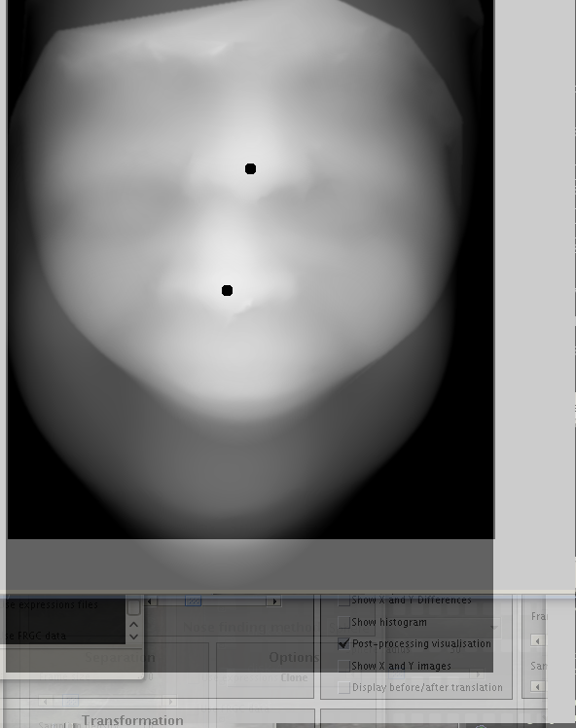
Task: Click down arrow beside FRGC data list
Action: (x=133, y=637)
